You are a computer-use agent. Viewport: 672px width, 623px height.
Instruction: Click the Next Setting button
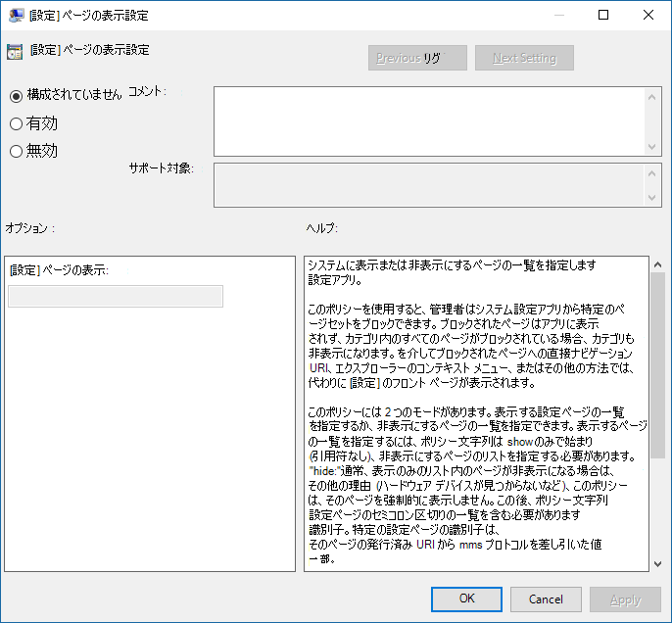(x=524, y=58)
